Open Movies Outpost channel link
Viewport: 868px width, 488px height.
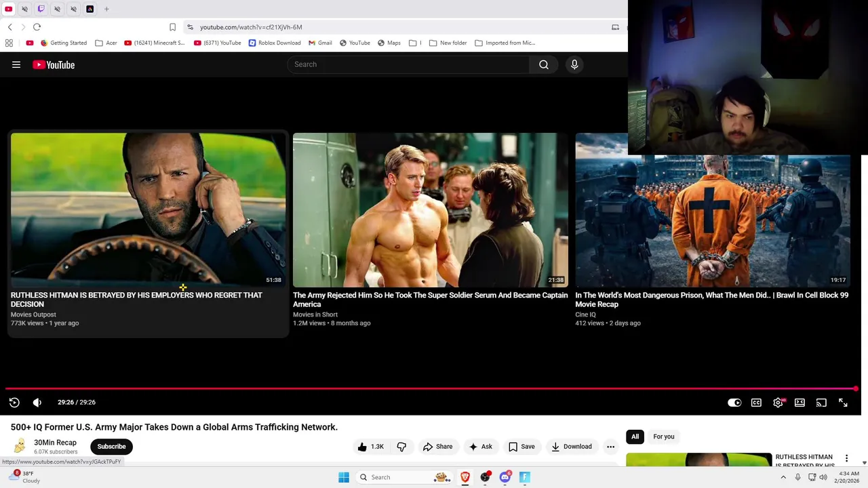tap(33, 314)
